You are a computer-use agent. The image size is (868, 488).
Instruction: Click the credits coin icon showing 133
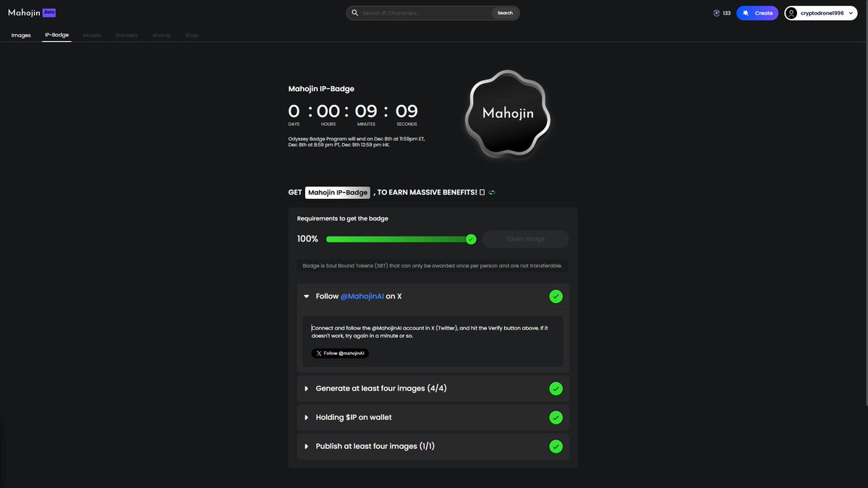coord(717,13)
